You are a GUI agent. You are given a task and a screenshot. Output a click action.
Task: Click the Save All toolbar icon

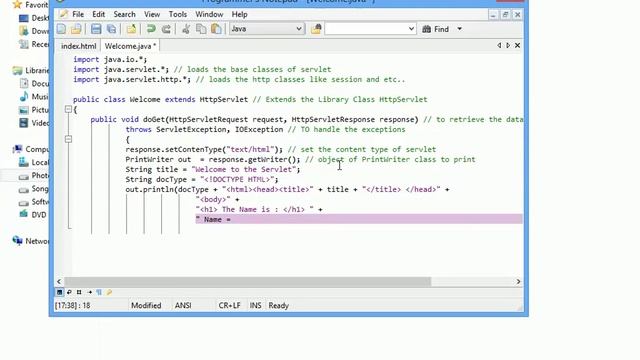(111, 29)
